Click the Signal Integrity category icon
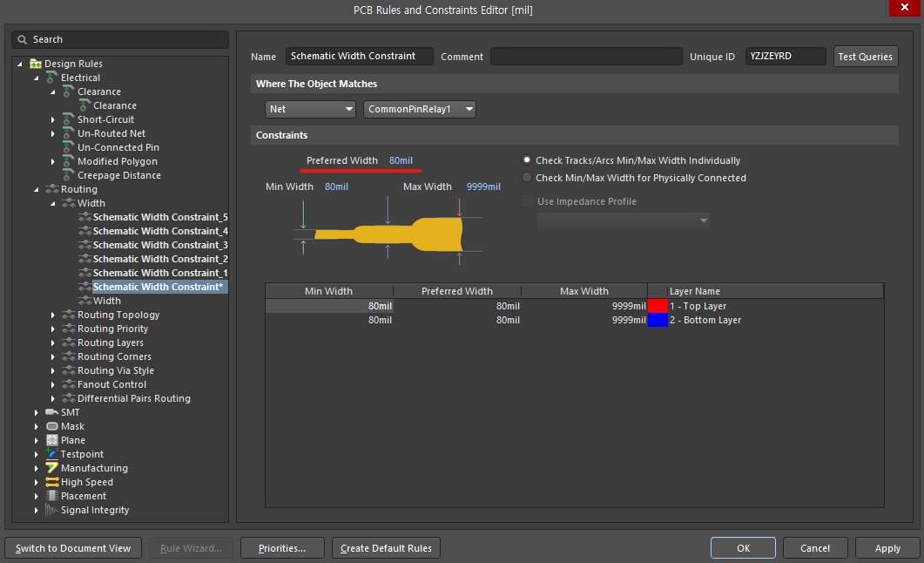The width and height of the screenshot is (924, 563). (x=52, y=510)
